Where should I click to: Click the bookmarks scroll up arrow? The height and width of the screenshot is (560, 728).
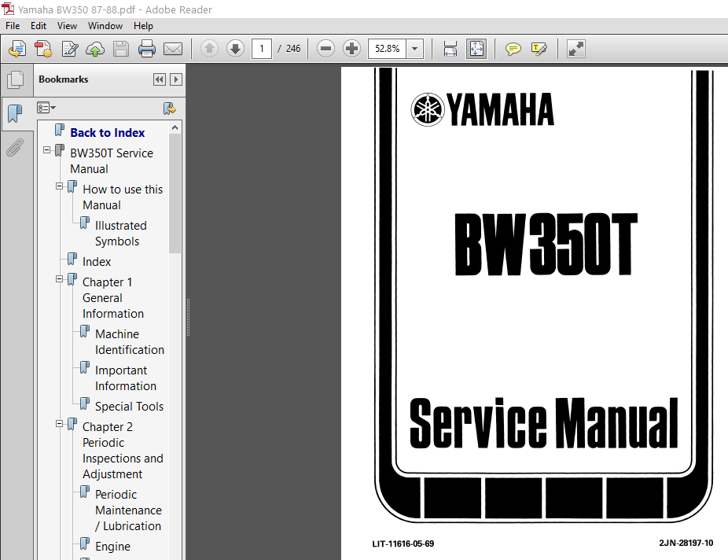coord(175,127)
